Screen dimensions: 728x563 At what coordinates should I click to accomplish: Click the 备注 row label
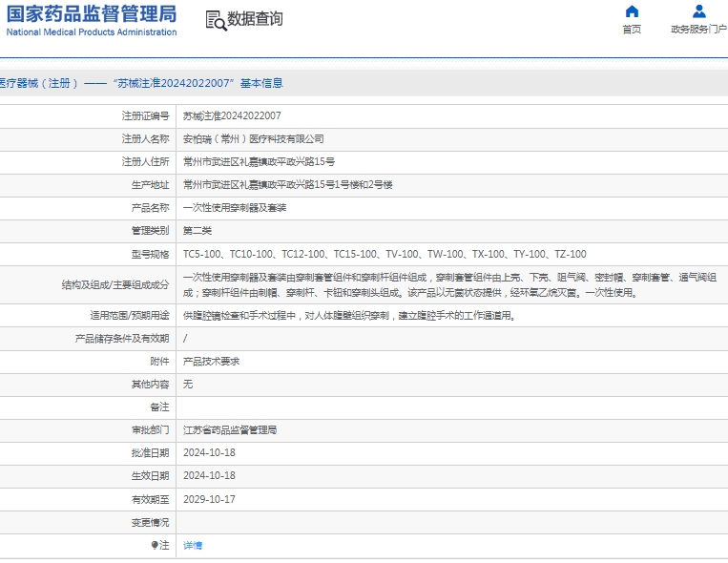159,407
